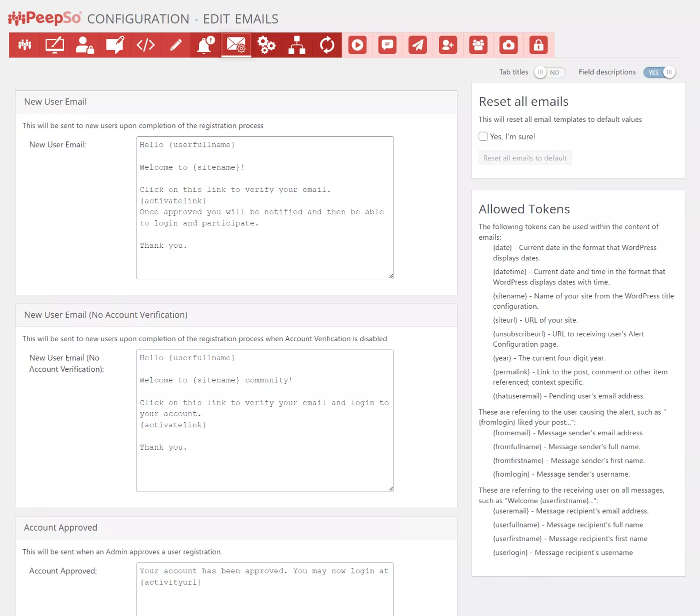The height and width of the screenshot is (616, 700).
Task: Click the {siteurl} token entry
Action: 535,320
